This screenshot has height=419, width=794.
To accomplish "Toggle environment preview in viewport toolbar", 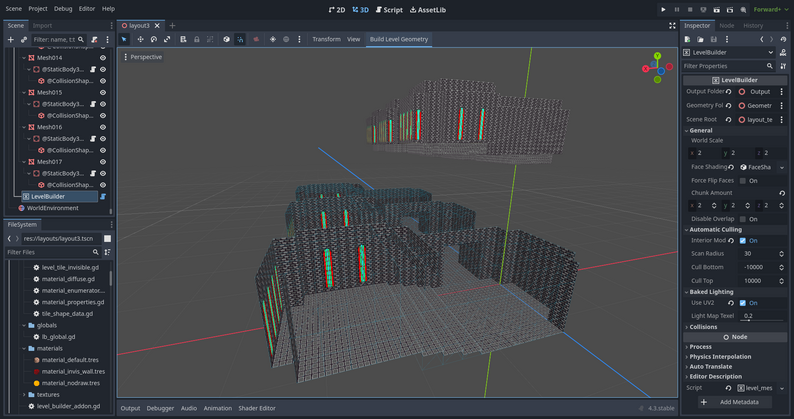I will coord(286,39).
